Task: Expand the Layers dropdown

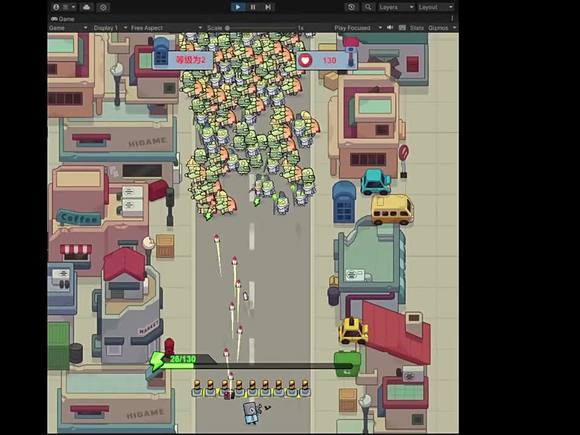Action: [x=396, y=7]
